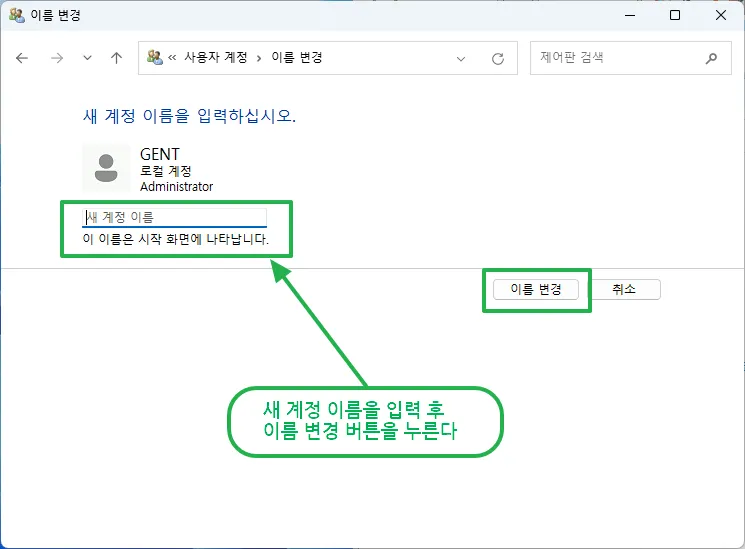This screenshot has height=549, width=745.
Task: Refresh the page with the reload icon
Action: pos(497,58)
